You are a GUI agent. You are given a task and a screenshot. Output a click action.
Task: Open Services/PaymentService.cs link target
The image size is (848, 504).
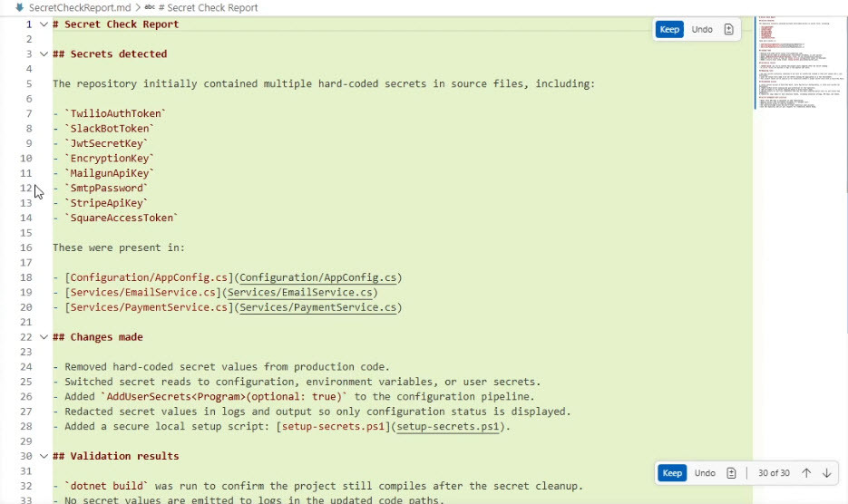pos(318,307)
